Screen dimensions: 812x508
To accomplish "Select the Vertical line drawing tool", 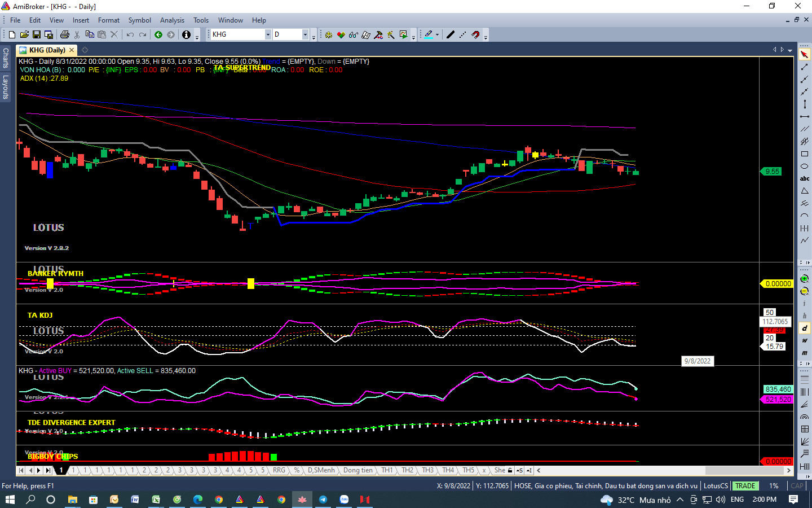I will click(x=805, y=104).
